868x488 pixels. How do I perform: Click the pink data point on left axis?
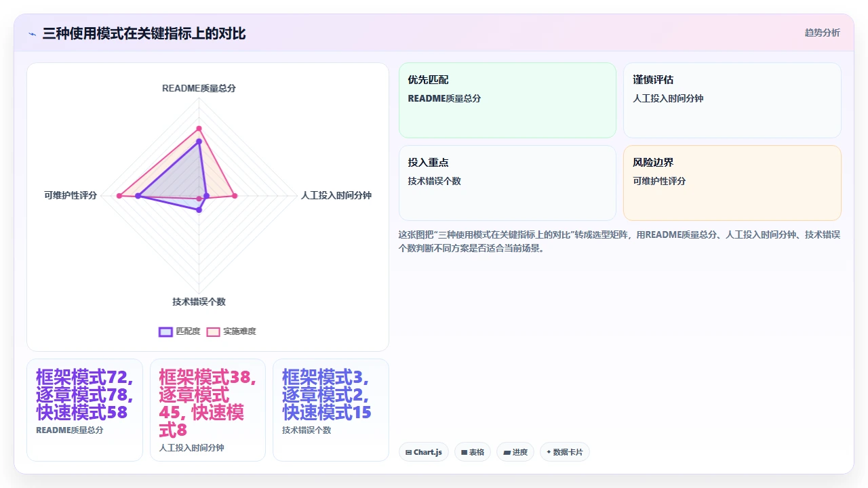point(119,196)
